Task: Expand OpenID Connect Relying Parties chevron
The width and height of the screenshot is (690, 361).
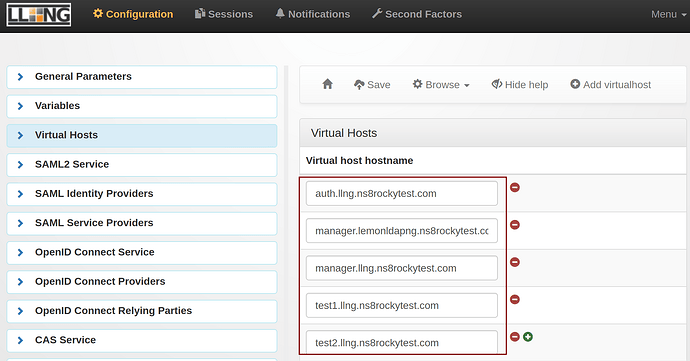Action: (x=20, y=311)
